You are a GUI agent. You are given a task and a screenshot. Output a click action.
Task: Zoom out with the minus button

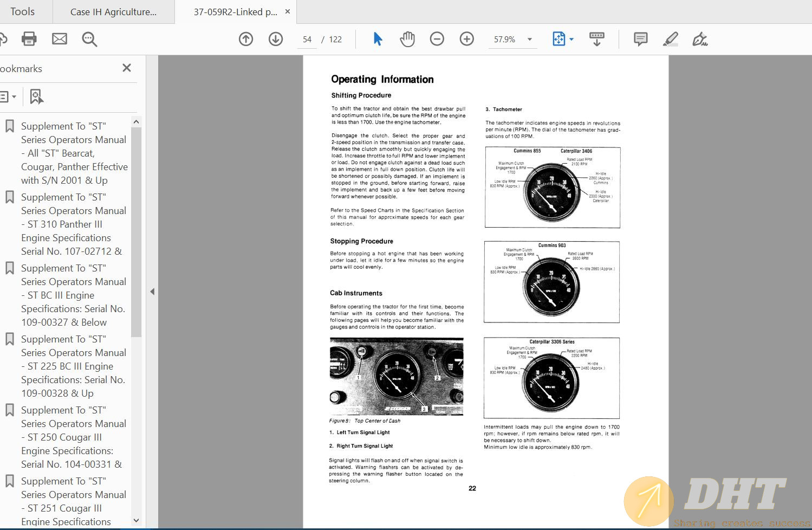tap(437, 39)
